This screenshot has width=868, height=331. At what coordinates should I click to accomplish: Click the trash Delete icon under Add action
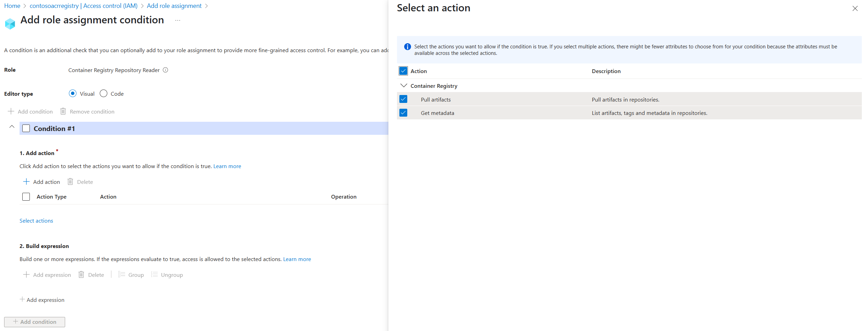click(x=70, y=181)
